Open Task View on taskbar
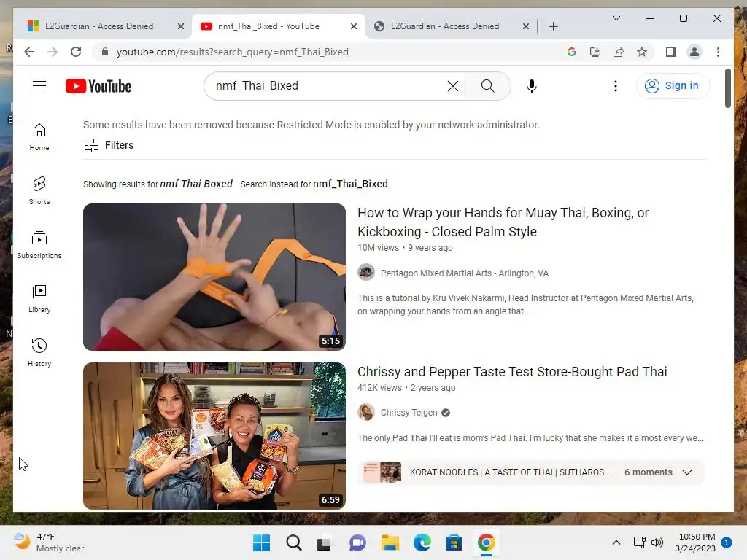Image resolution: width=747 pixels, height=560 pixels. tap(325, 542)
